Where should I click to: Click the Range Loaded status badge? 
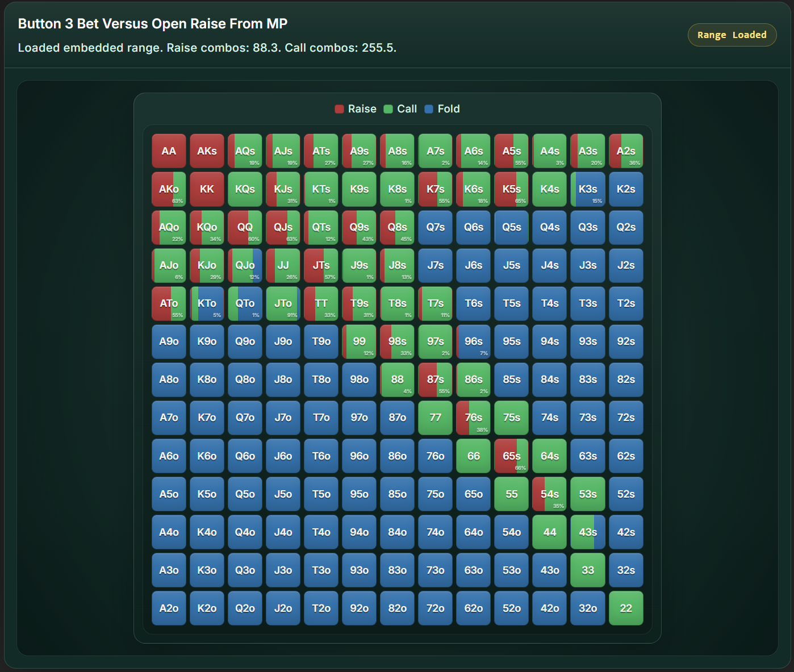pos(732,35)
